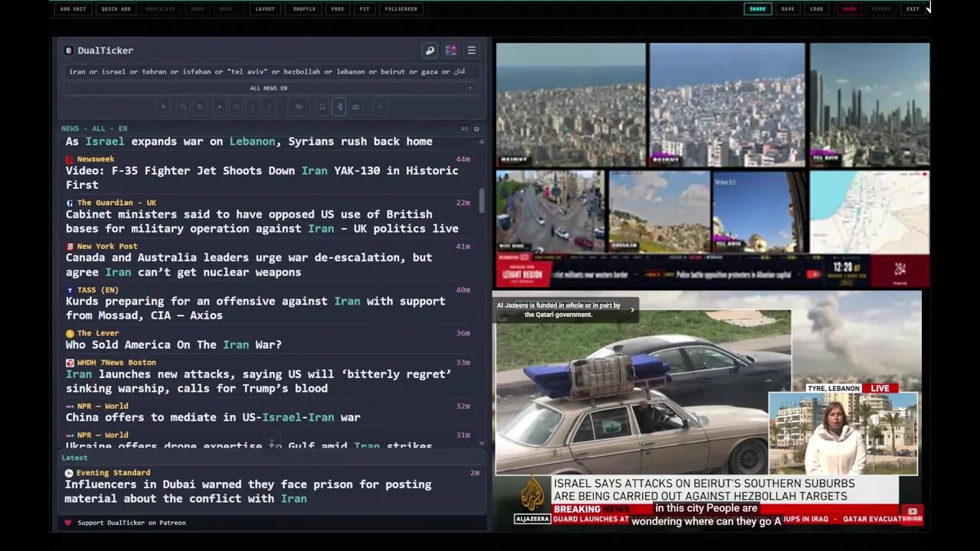Click the SAVE button

click(x=788, y=9)
